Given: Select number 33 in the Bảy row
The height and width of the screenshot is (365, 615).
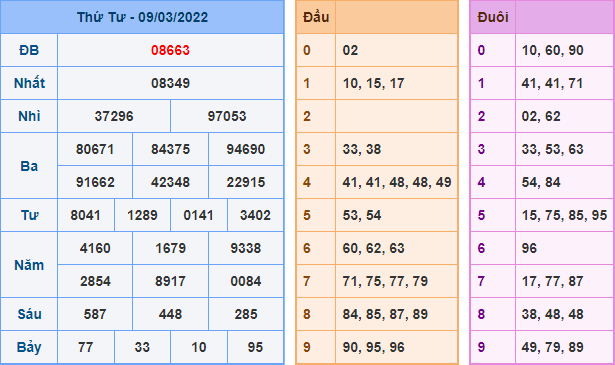Looking at the screenshot, I should click(x=142, y=347).
